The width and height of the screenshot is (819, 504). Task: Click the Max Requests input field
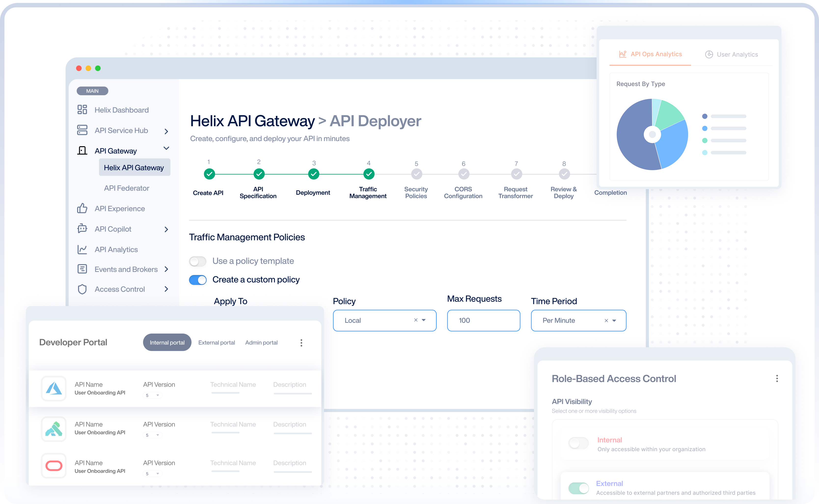click(x=483, y=320)
